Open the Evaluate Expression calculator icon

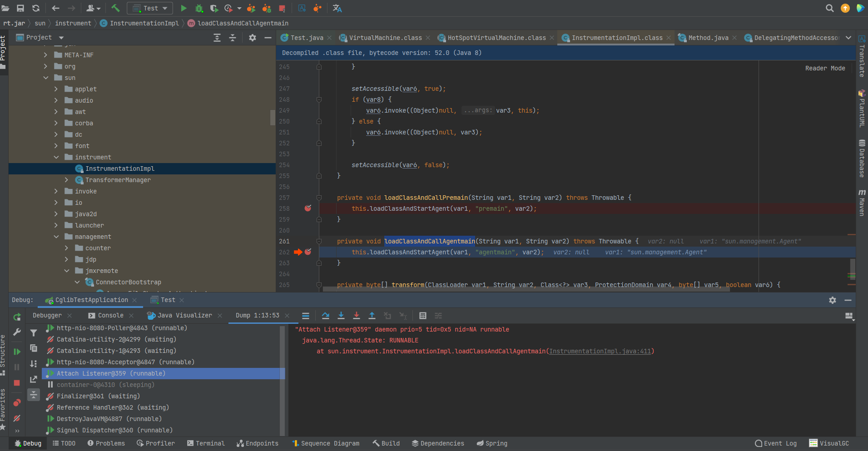[423, 315]
